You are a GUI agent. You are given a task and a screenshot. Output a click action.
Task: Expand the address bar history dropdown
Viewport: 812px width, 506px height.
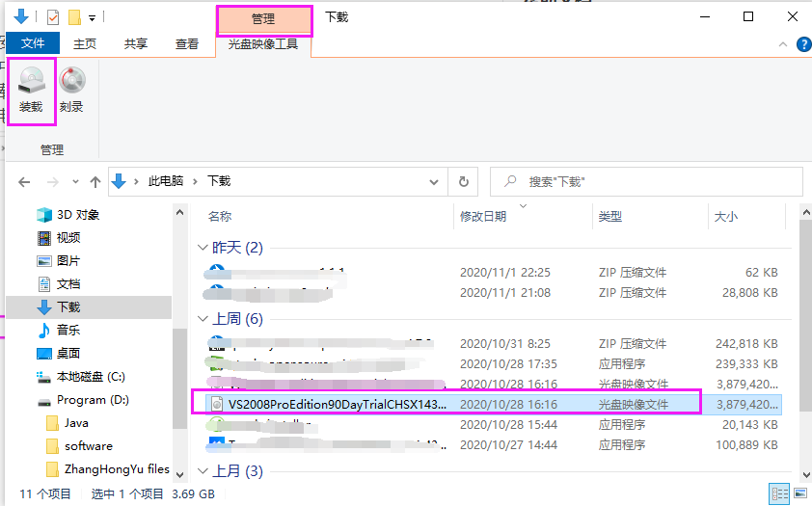(434, 182)
